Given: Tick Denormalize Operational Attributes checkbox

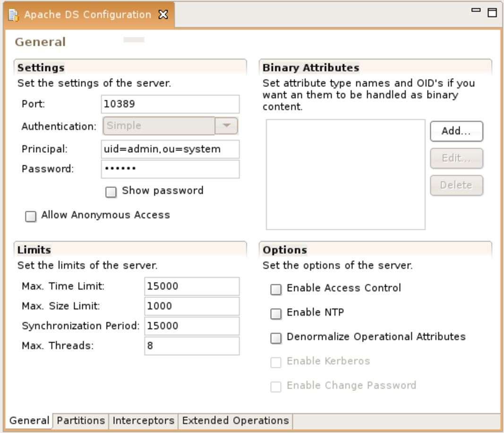Looking at the screenshot, I should [x=276, y=338].
